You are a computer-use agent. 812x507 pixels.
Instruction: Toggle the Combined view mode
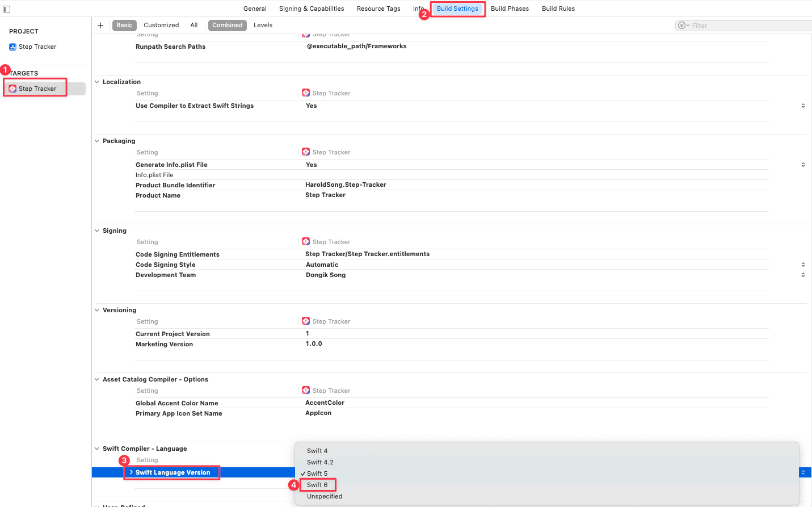coord(227,25)
